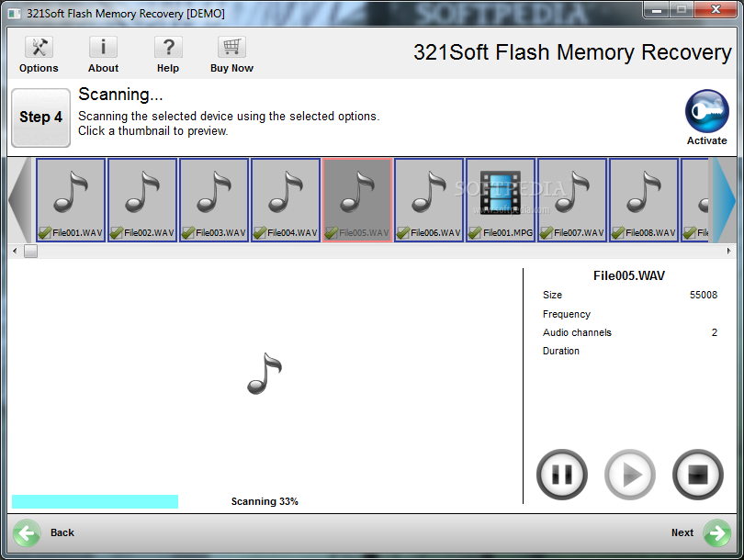
Task: Click the Step 4 button
Action: coord(40,118)
